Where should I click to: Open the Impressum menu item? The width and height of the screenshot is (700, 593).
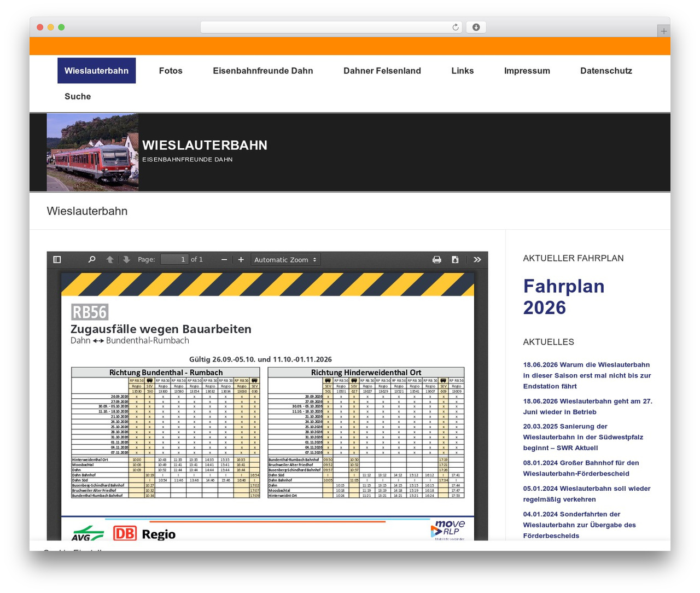[x=527, y=71]
